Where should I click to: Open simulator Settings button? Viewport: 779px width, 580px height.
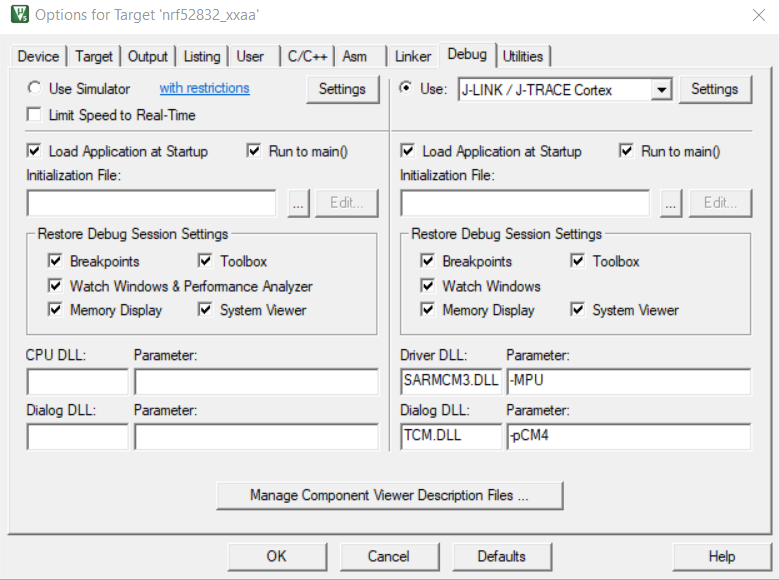click(342, 89)
